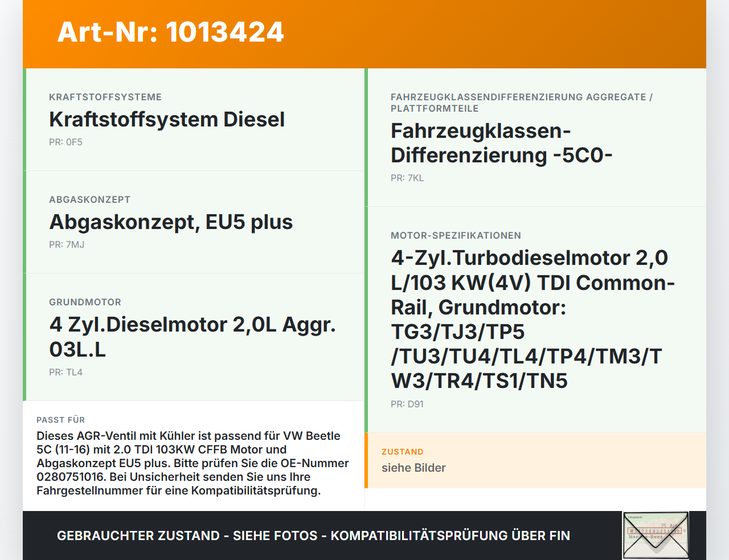Screen dimensions: 729x560
Task: Click the Kraftstoffsystem Diesel title
Action: click(167, 119)
